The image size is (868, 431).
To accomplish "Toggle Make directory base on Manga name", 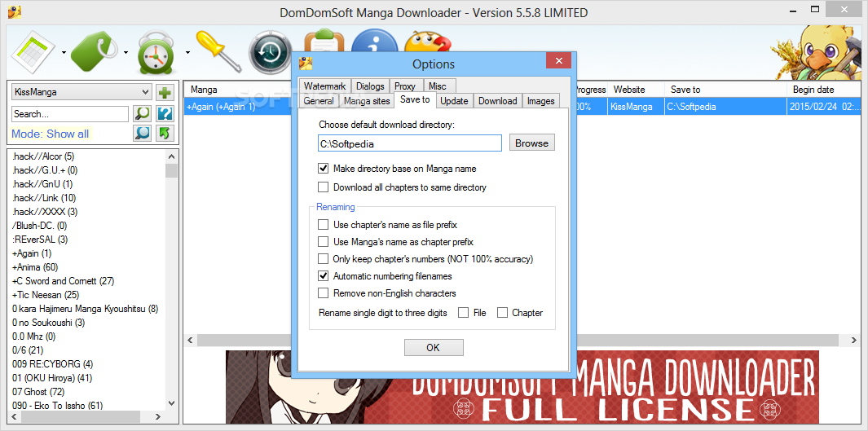I will coord(324,168).
